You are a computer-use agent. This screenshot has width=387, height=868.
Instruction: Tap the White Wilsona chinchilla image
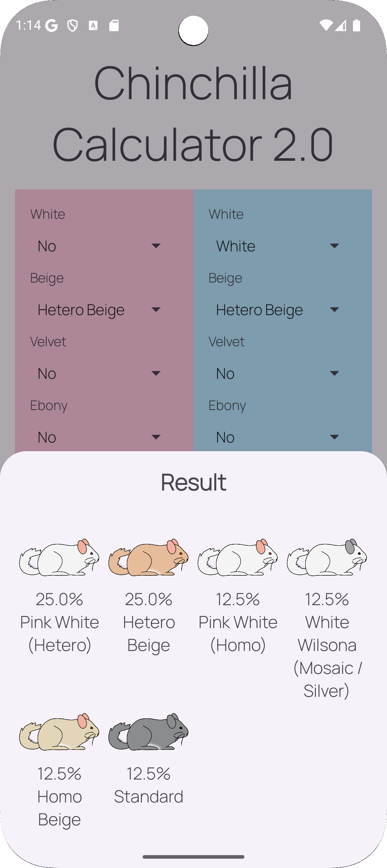(x=327, y=557)
